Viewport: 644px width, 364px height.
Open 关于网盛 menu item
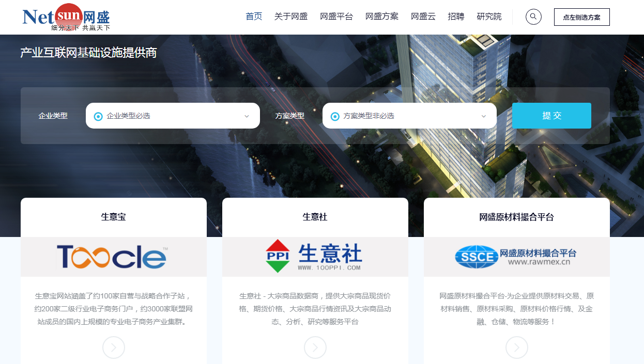(x=291, y=17)
